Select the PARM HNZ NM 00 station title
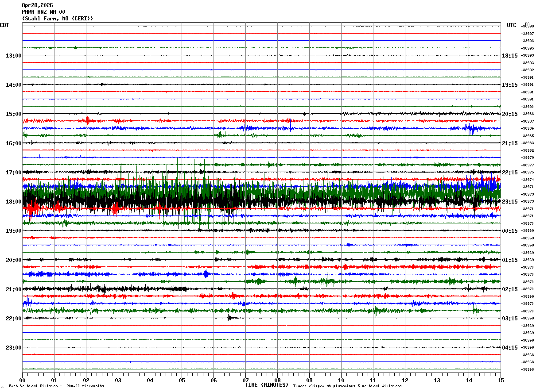 point(43,12)
